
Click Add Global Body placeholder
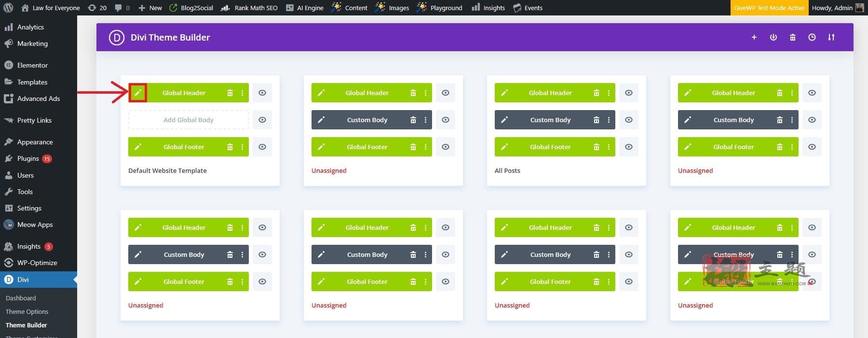[x=189, y=120]
